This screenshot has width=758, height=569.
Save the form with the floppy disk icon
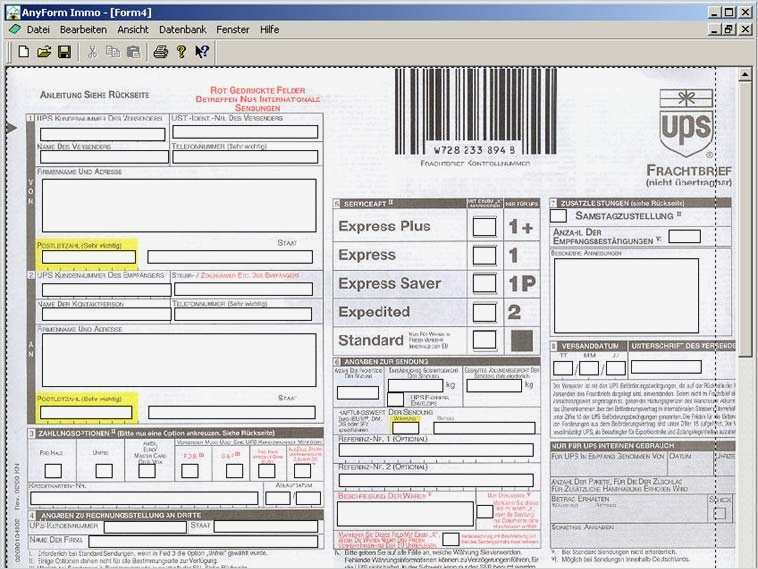(64, 51)
